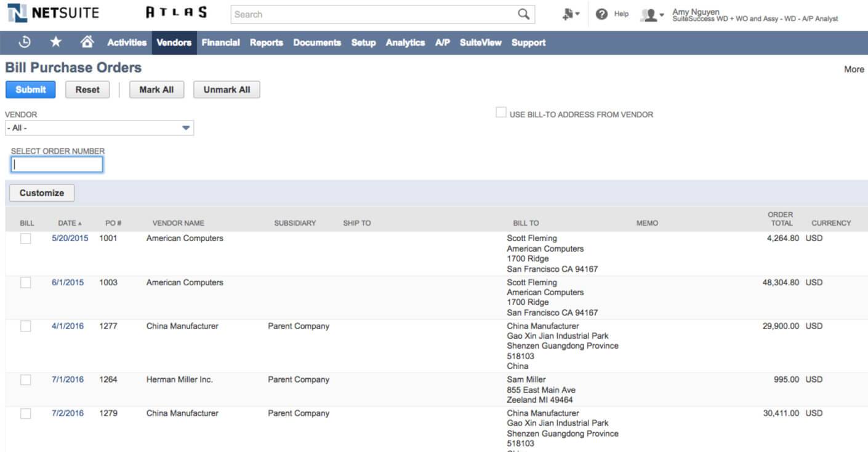Image resolution: width=868 pixels, height=452 pixels.
Task: Open the Analytics menu
Action: coord(405,42)
